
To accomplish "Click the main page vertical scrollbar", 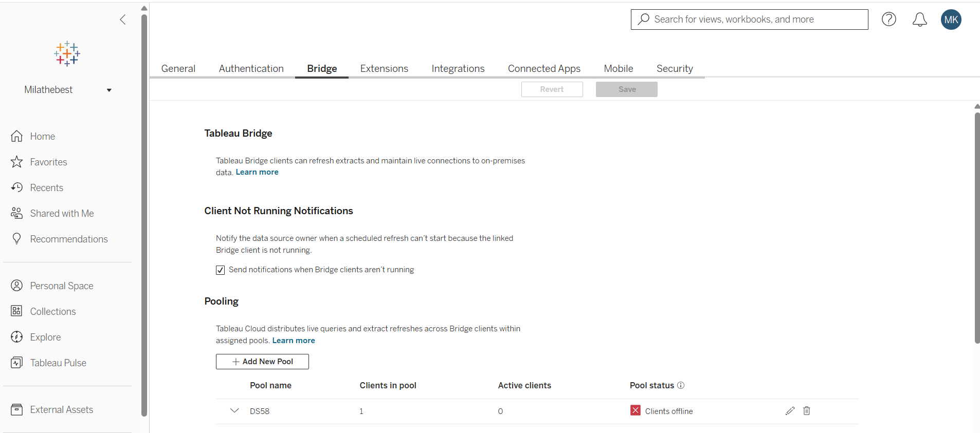I will point(977,228).
